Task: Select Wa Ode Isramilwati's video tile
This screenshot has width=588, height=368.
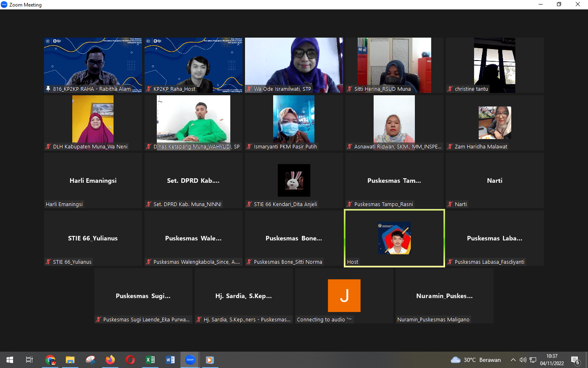Action: point(294,65)
